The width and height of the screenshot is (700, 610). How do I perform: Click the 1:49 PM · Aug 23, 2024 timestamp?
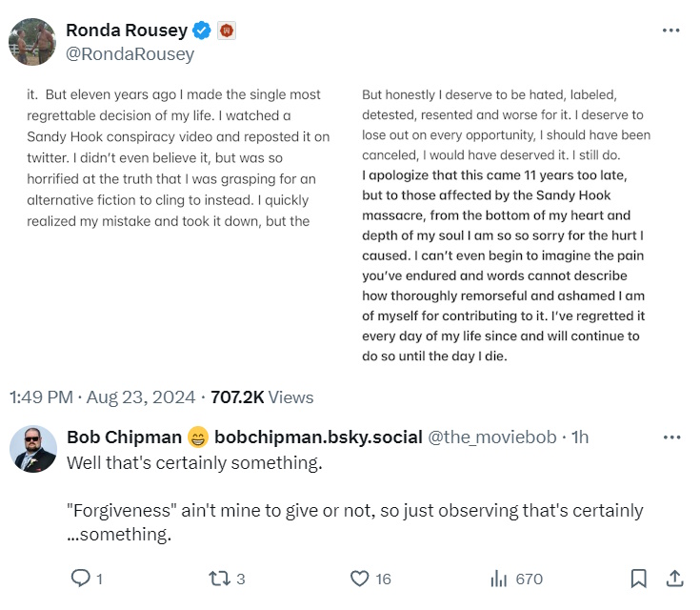[x=103, y=397]
